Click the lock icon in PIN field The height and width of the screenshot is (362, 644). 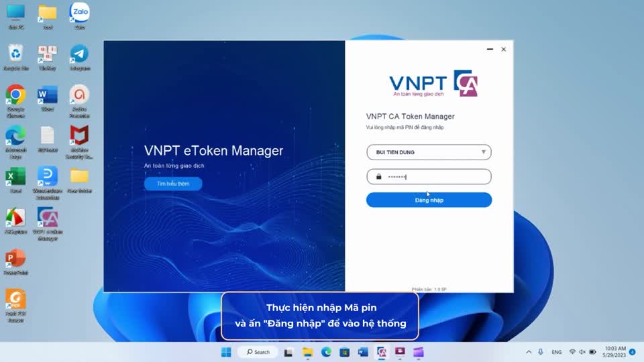click(378, 176)
